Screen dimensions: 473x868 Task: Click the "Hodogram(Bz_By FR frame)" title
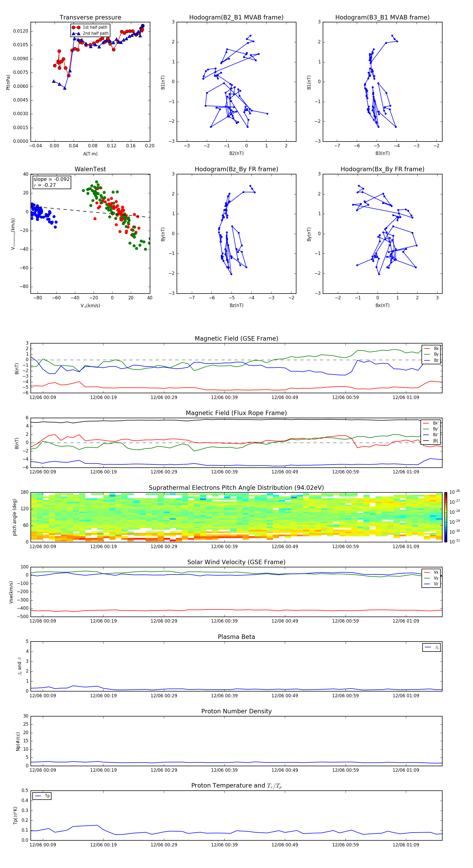click(x=236, y=169)
